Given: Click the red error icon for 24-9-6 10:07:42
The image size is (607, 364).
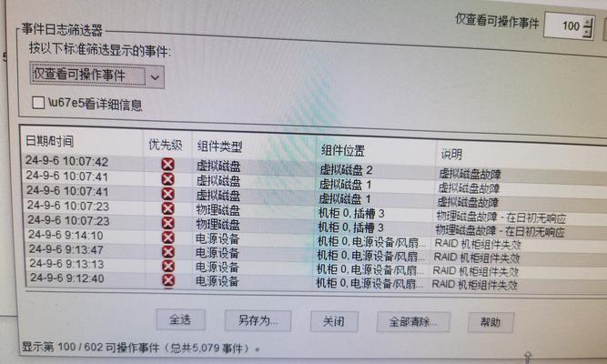Looking at the screenshot, I should pos(167,164).
